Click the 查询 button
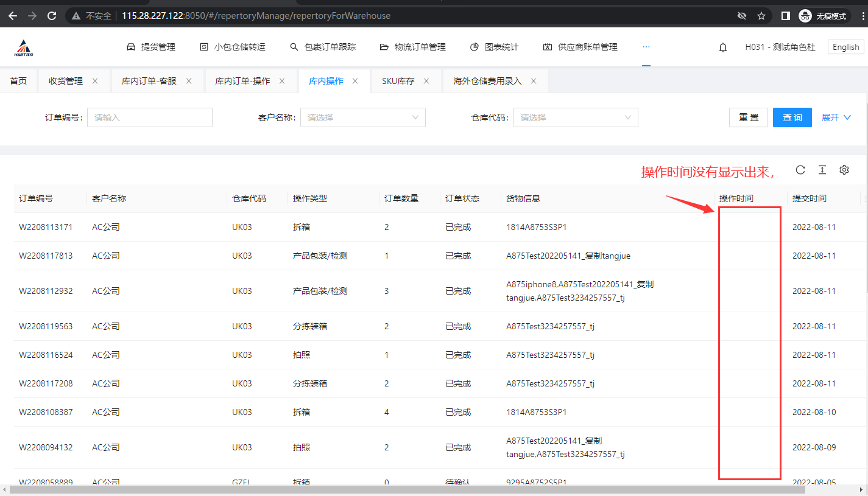Viewport: 868px width, 496px height. point(792,117)
